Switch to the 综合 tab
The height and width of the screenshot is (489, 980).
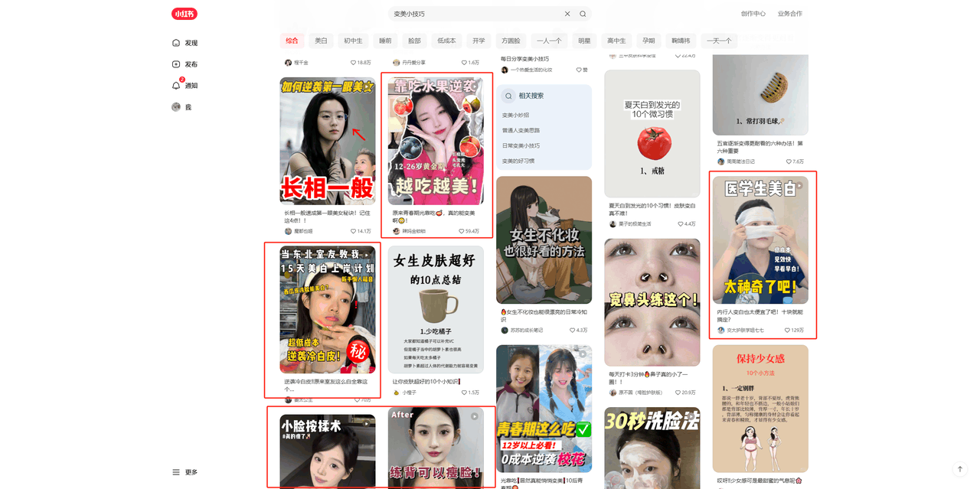[x=292, y=40]
